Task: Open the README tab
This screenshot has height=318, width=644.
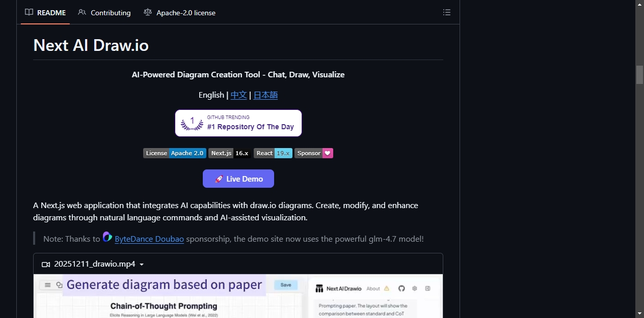Action: 45,13
